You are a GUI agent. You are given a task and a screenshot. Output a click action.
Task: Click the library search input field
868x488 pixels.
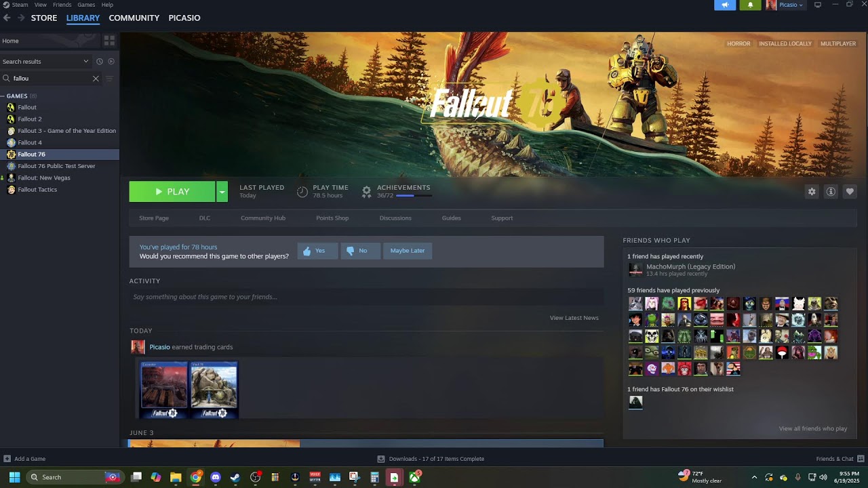point(51,79)
